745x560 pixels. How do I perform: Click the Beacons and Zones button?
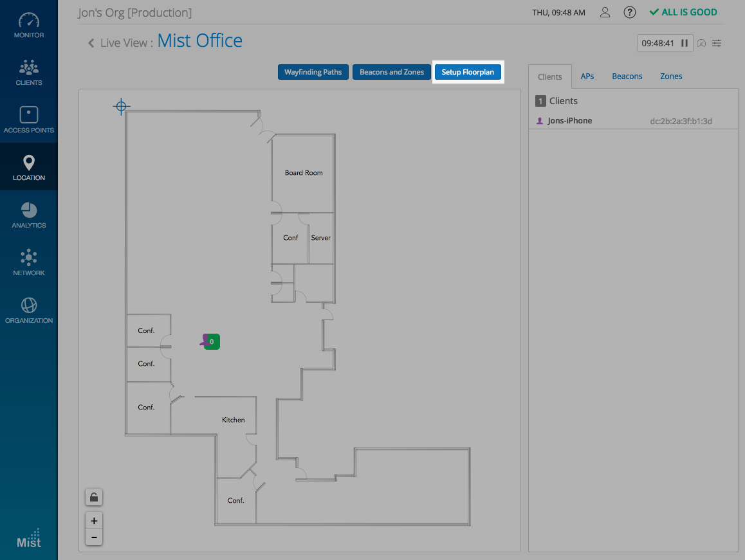392,72
